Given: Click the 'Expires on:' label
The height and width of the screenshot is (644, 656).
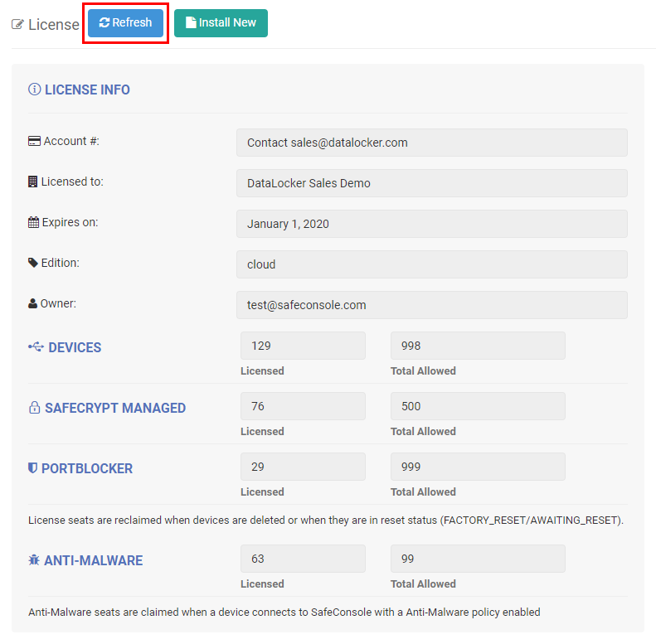Looking at the screenshot, I should [70, 222].
